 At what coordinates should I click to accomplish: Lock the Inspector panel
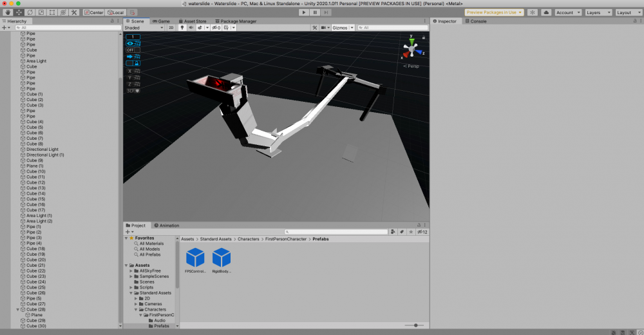click(635, 21)
